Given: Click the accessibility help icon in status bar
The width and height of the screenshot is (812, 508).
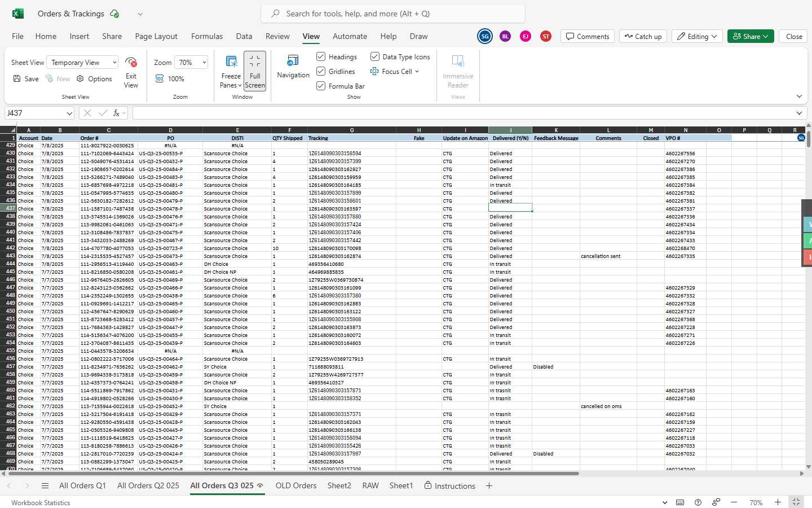Looking at the screenshot, I should 698,502.
